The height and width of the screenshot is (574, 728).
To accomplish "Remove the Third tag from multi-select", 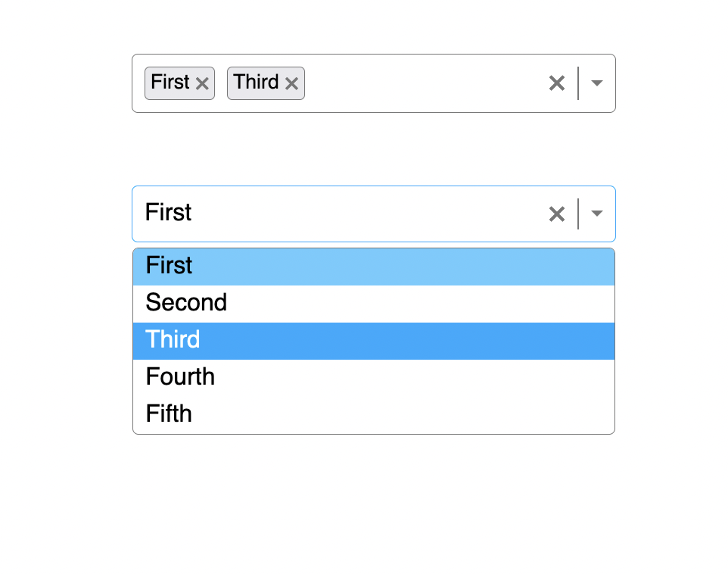I will tap(291, 83).
